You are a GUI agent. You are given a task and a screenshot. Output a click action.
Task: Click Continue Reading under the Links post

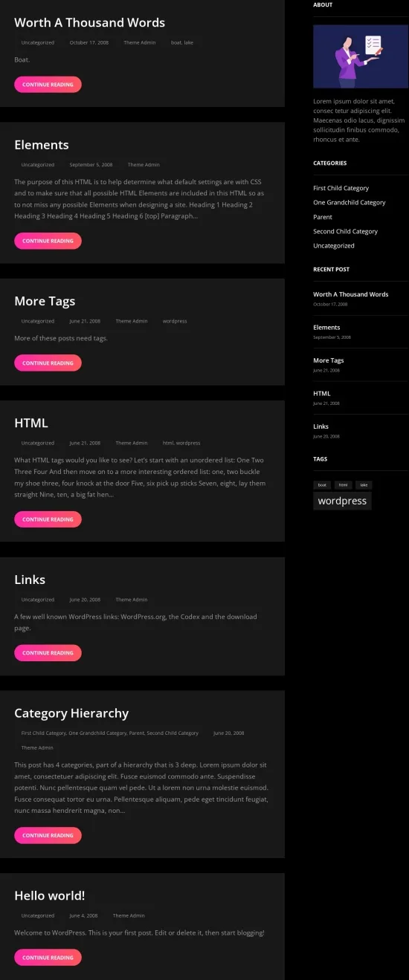[48, 652]
